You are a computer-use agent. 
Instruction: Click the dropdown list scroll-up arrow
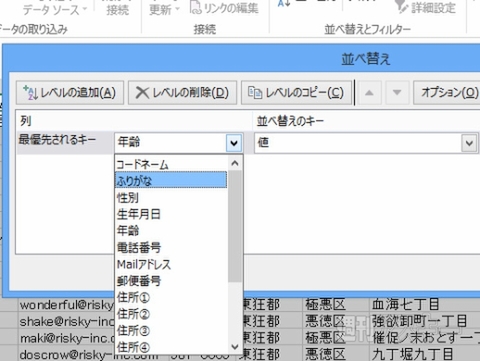point(235,163)
